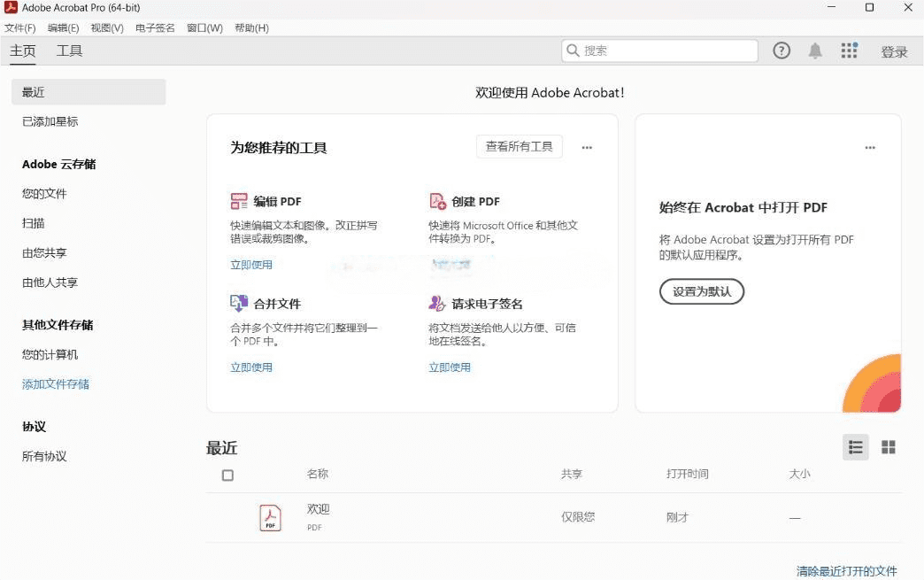Switch to the 主页 tab
The width and height of the screenshot is (924, 580).
[x=23, y=51]
